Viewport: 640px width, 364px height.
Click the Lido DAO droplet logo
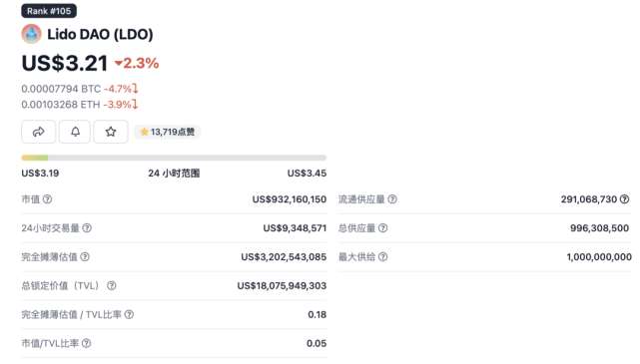pos(31,34)
